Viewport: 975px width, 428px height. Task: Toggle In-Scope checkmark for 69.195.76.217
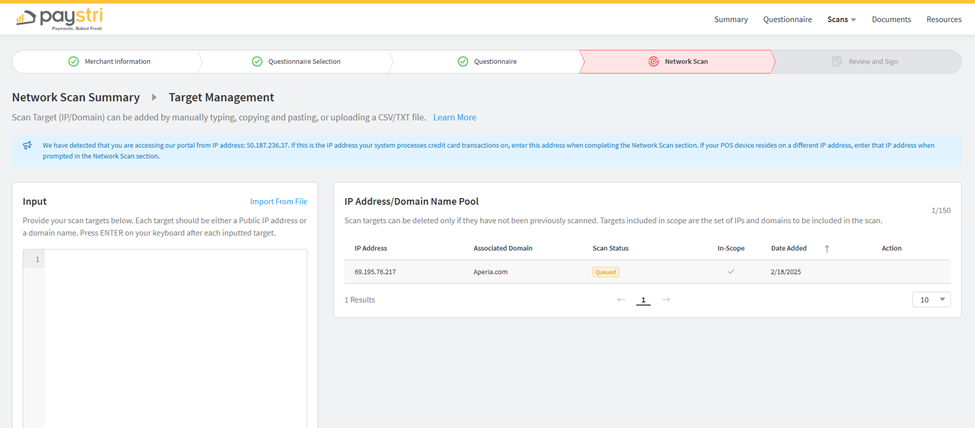click(x=730, y=272)
